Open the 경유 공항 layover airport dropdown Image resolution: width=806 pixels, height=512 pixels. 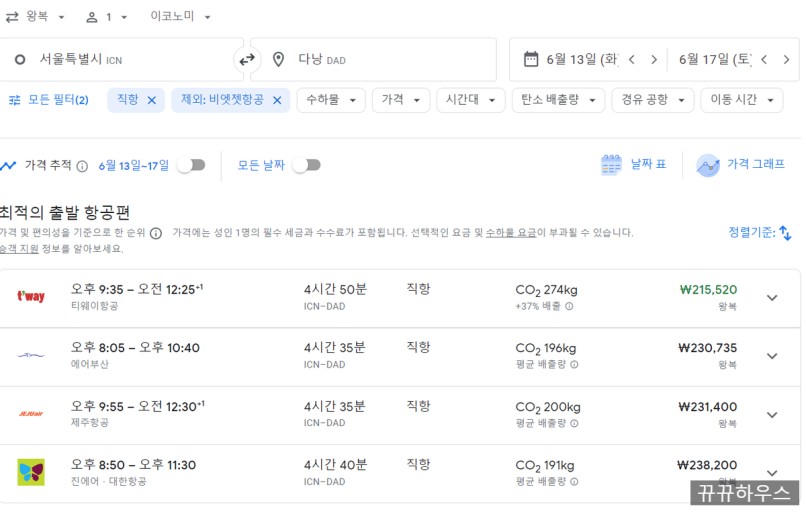[653, 100]
